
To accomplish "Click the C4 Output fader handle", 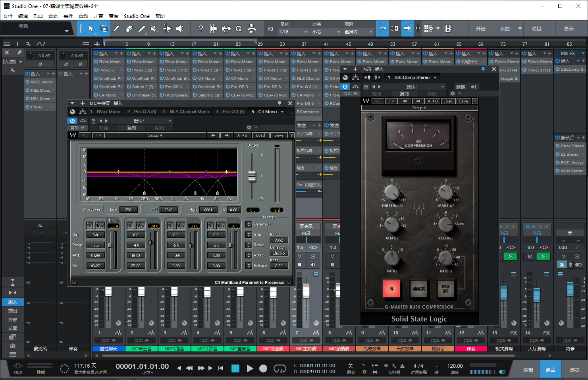I will click(x=252, y=176).
